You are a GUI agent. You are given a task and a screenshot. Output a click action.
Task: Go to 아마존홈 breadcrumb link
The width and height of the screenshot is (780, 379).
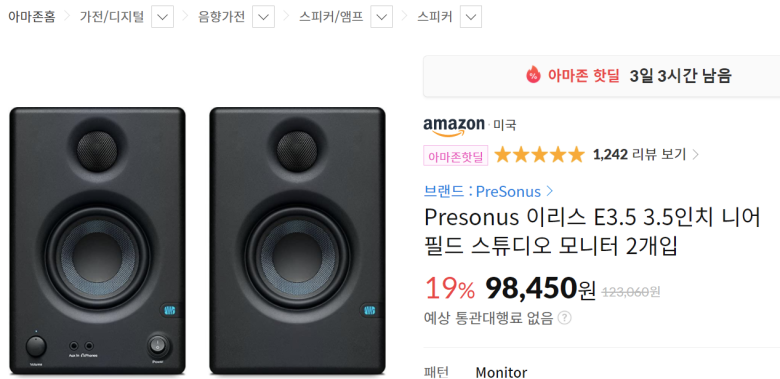point(32,17)
